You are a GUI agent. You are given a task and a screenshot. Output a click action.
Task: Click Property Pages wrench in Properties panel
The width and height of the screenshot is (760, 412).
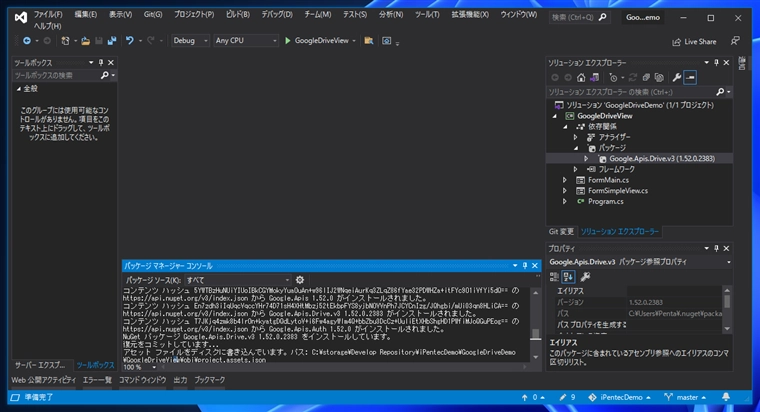tap(585, 277)
